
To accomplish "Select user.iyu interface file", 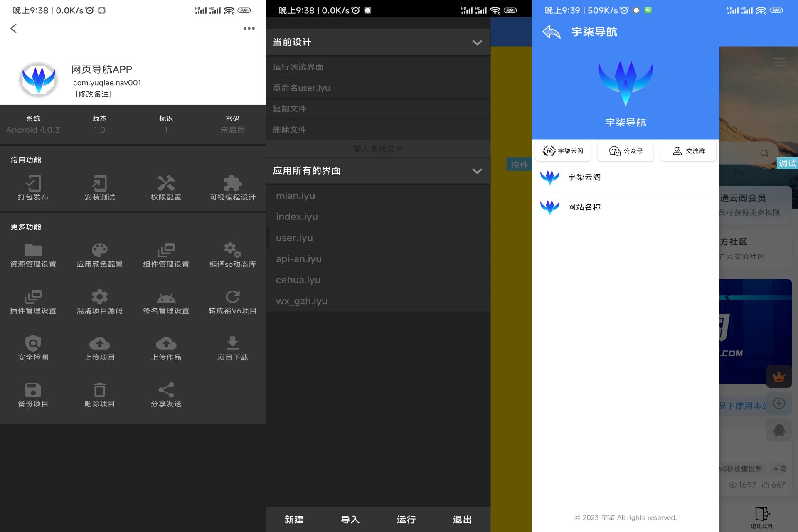I will 295,237.
